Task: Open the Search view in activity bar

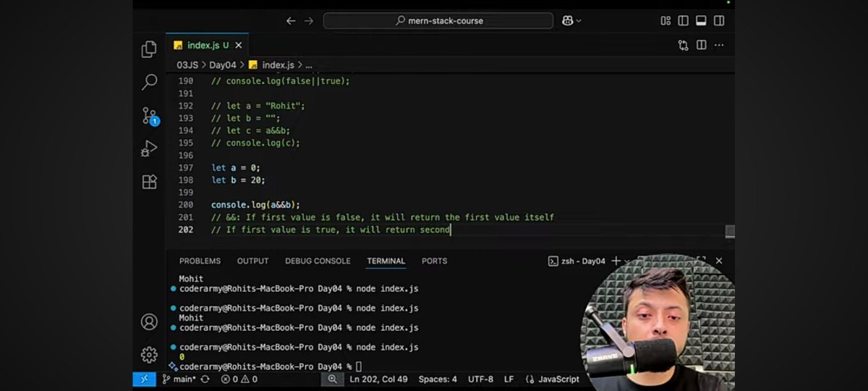Action: tap(149, 82)
